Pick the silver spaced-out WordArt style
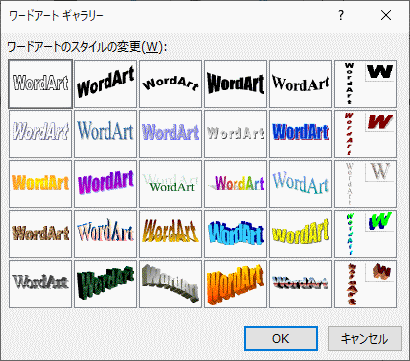Viewport: 410px width, 361px height. click(x=235, y=134)
